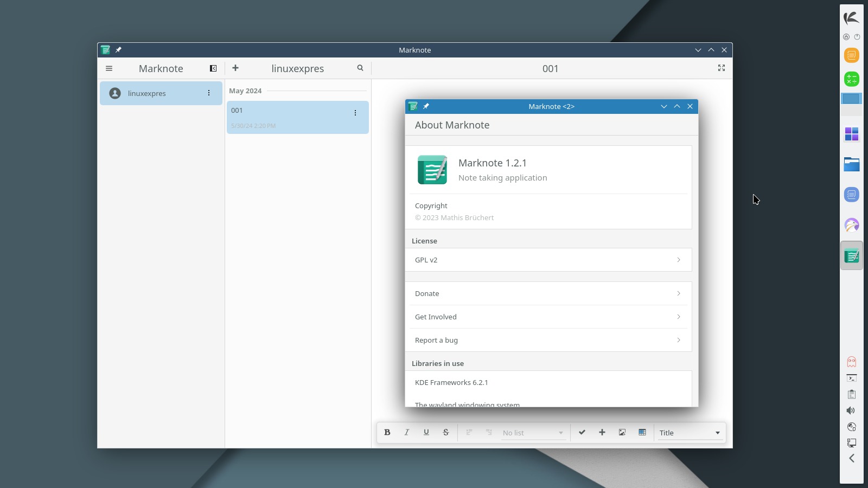The width and height of the screenshot is (868, 488).
Task: Click the About window app menu icon
Action: tap(413, 106)
